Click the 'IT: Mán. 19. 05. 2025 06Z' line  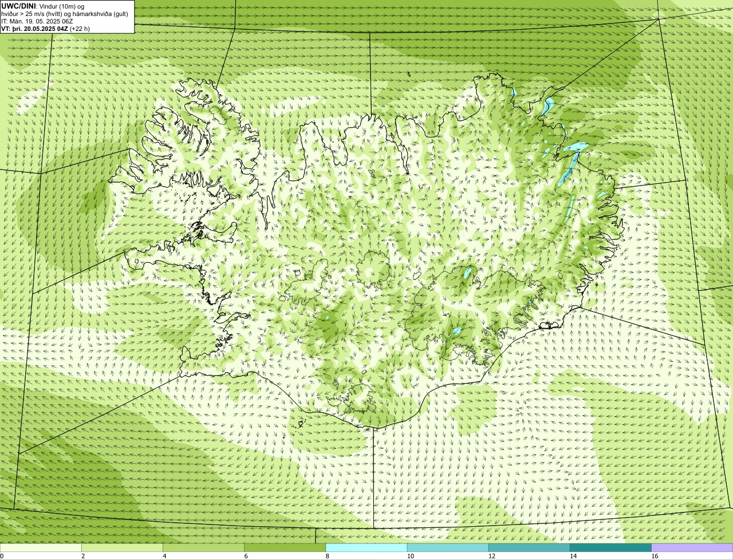click(37, 21)
